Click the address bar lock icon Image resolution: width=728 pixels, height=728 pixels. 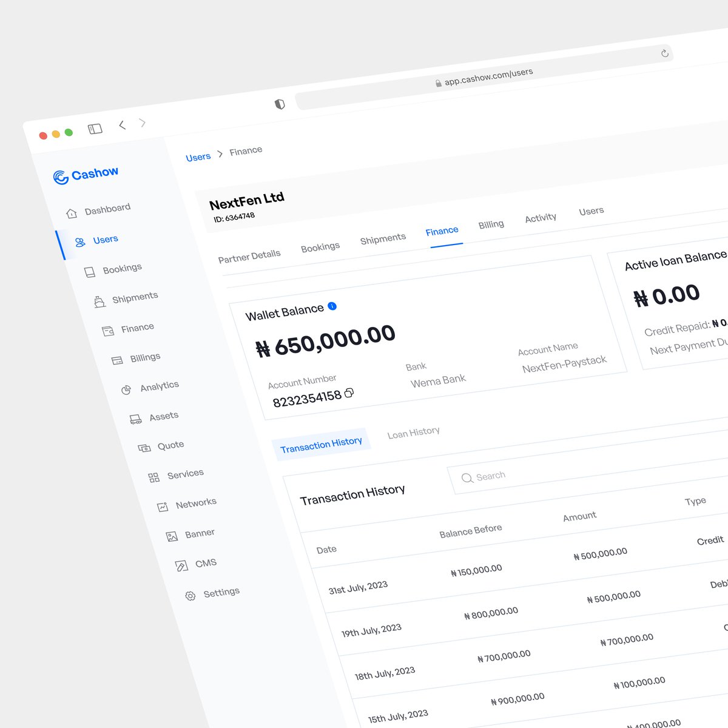click(x=438, y=83)
